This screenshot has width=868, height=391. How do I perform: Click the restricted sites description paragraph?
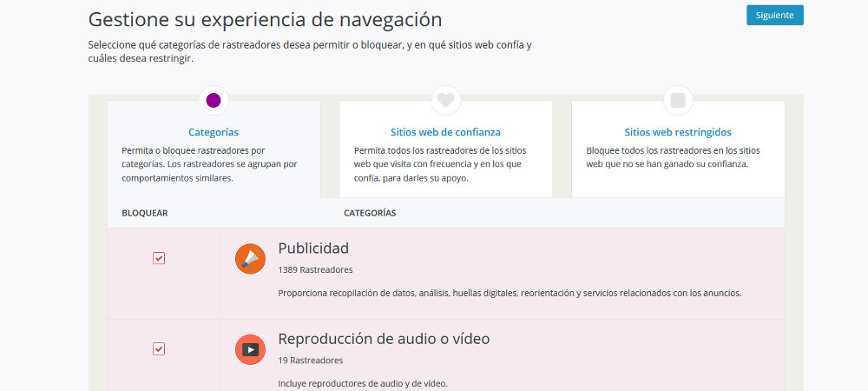(x=674, y=157)
